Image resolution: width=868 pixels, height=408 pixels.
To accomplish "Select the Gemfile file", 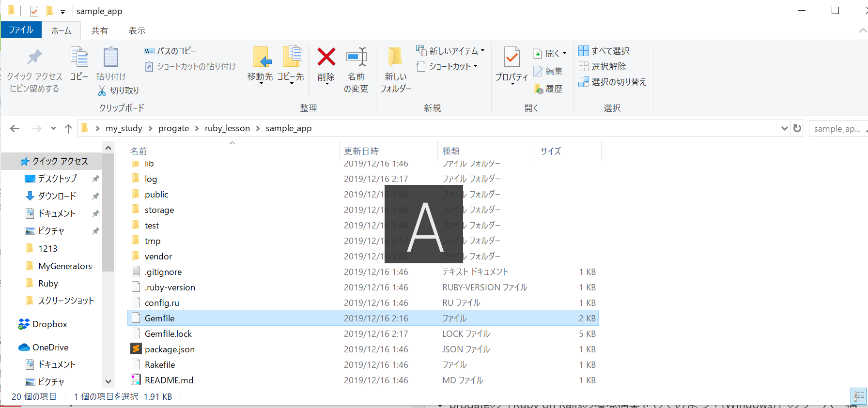I will click(x=363, y=318).
